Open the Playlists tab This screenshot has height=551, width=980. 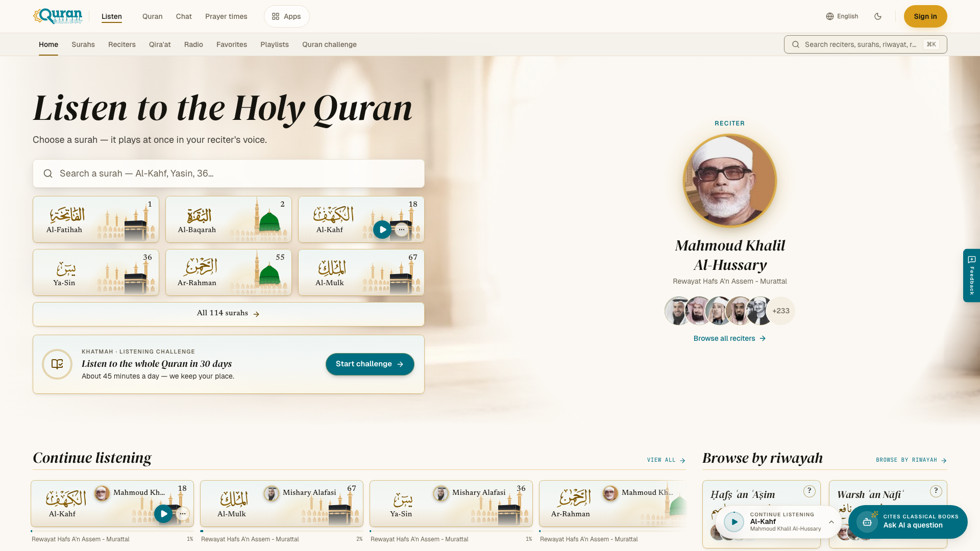tap(275, 44)
